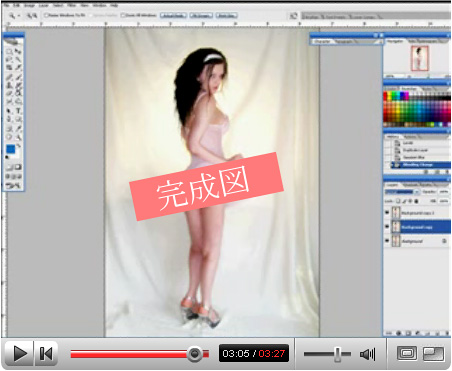Select the Shape tool

click(18, 119)
